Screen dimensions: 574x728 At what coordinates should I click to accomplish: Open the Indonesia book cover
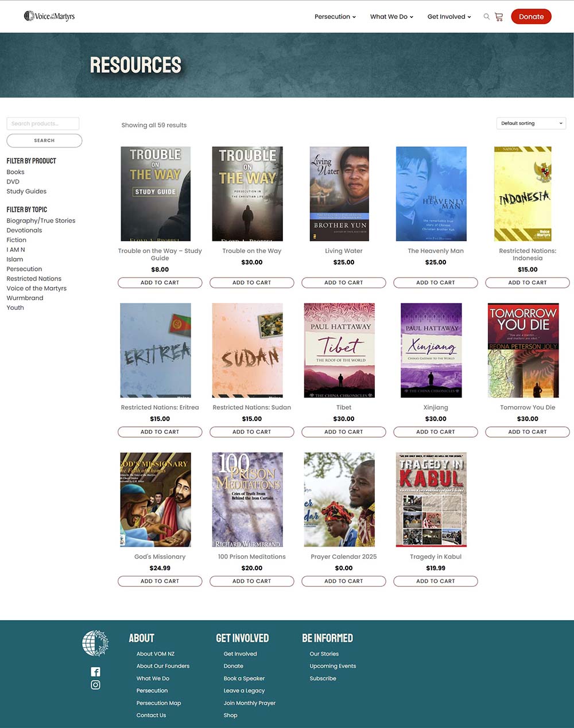(x=523, y=194)
